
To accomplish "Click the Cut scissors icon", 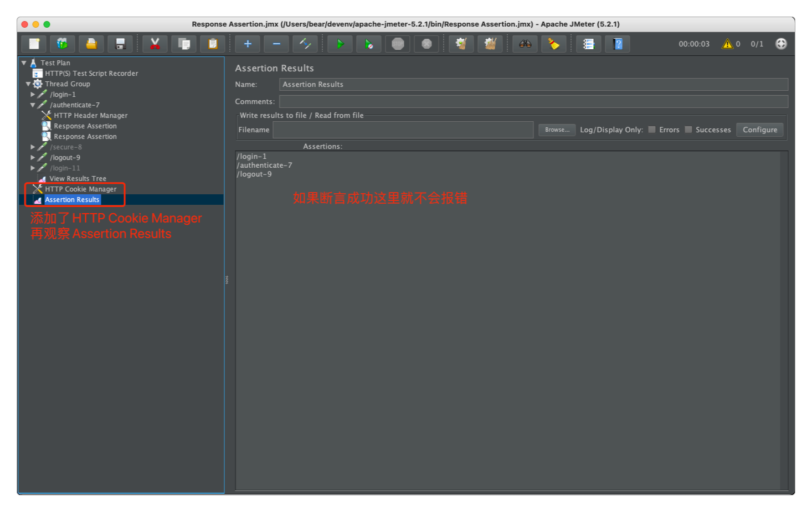I will pyautogui.click(x=155, y=44).
